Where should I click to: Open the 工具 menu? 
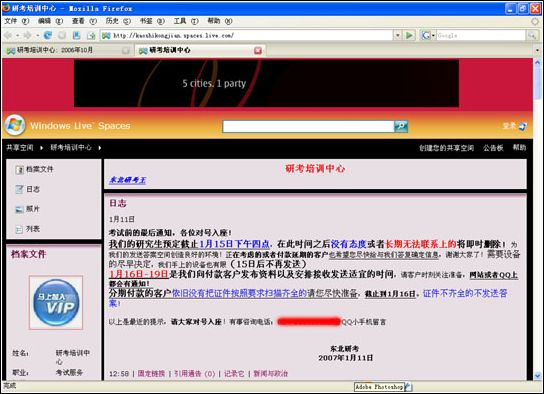[x=186, y=21]
